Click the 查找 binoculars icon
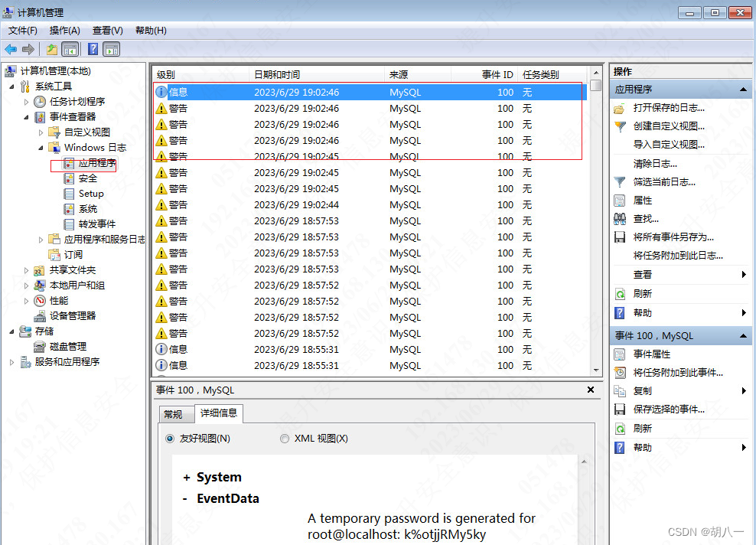 620,219
